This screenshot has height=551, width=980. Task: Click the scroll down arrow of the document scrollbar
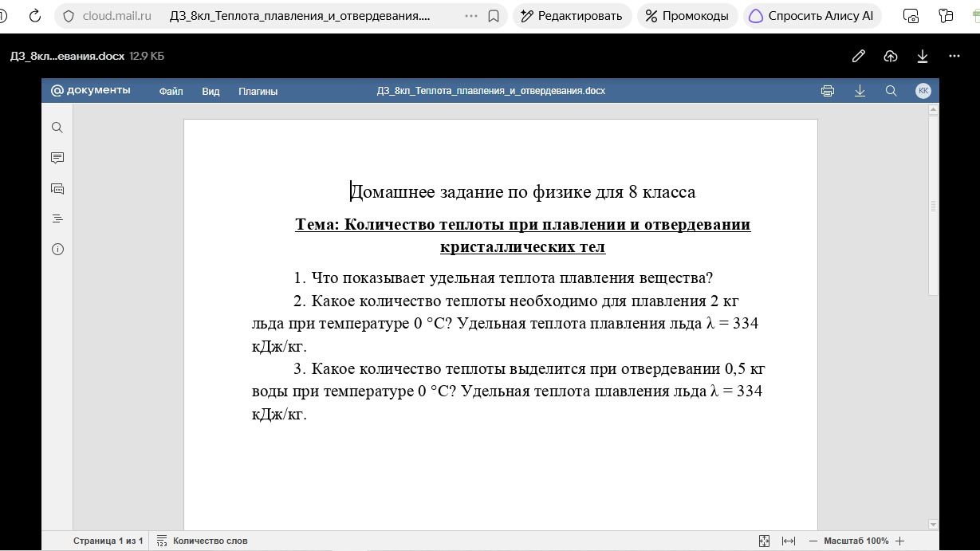(x=933, y=524)
